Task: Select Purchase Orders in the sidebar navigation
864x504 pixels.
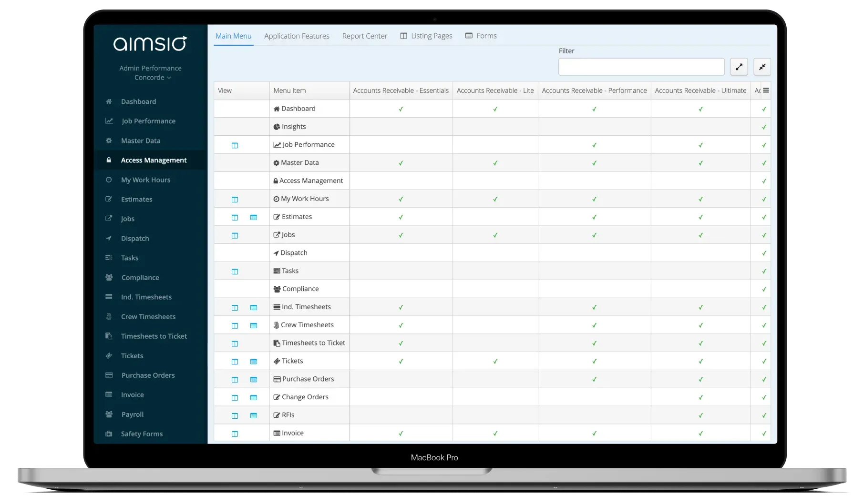Action: [147, 375]
